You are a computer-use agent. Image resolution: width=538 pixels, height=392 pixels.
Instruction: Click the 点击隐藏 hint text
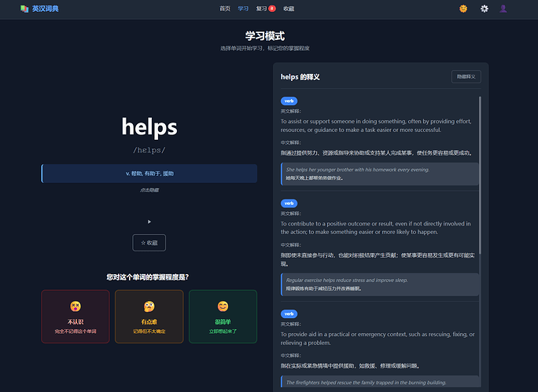click(149, 190)
